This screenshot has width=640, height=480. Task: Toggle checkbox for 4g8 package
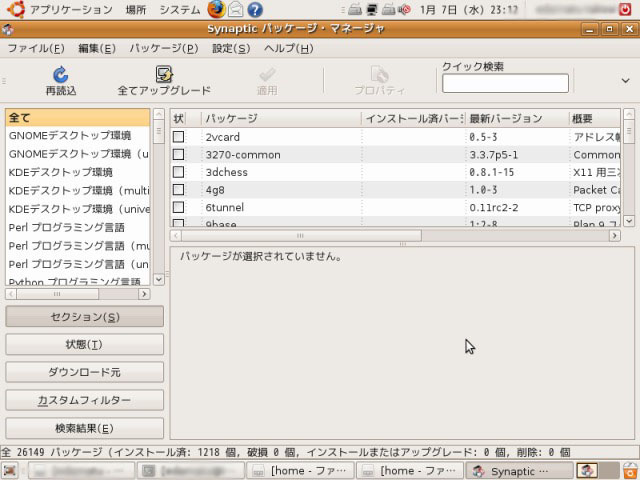pyautogui.click(x=178, y=189)
